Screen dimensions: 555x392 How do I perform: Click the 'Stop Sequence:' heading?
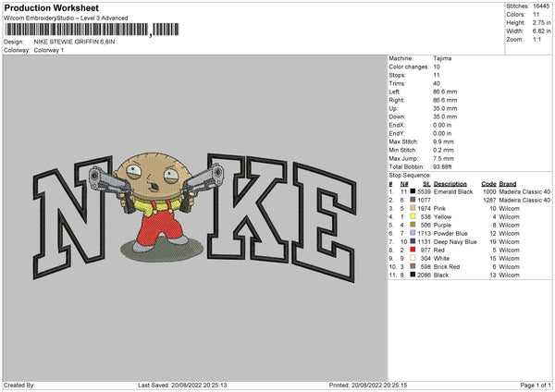click(410, 175)
